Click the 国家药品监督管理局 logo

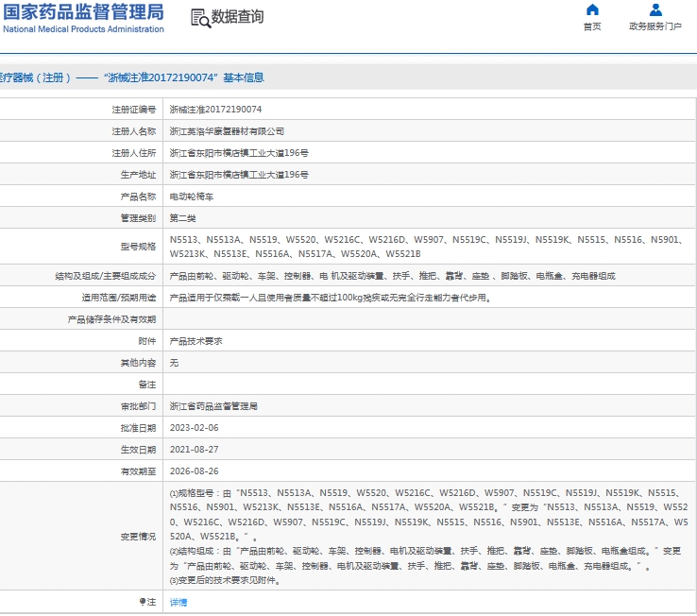pyautogui.click(x=83, y=12)
